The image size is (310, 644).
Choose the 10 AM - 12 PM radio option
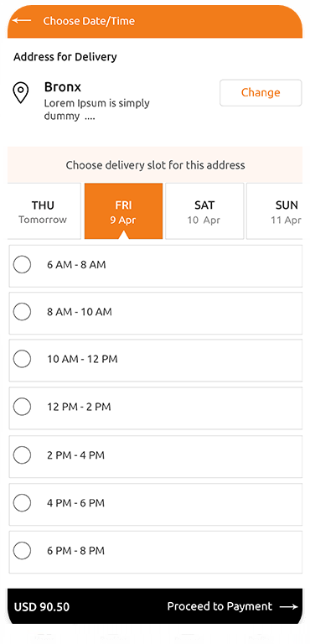pos(22,359)
